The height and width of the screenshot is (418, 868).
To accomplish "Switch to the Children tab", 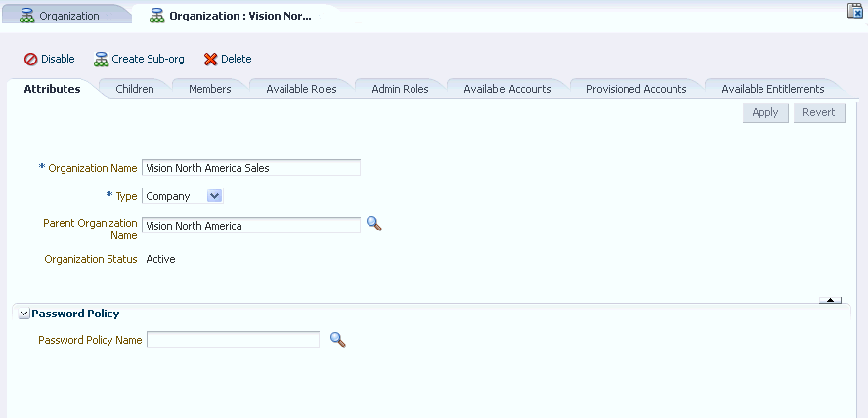I will click(135, 89).
